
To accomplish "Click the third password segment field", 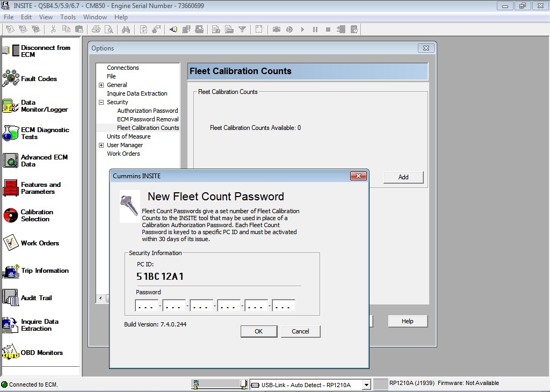I will click(201, 306).
